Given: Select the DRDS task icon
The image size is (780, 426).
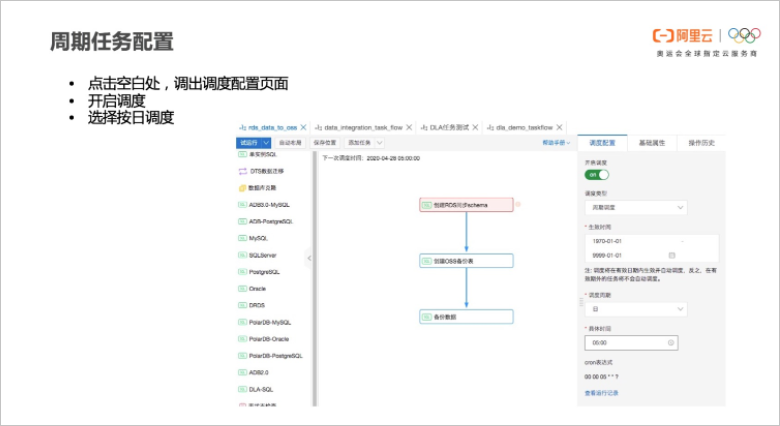Looking at the screenshot, I should [x=242, y=306].
